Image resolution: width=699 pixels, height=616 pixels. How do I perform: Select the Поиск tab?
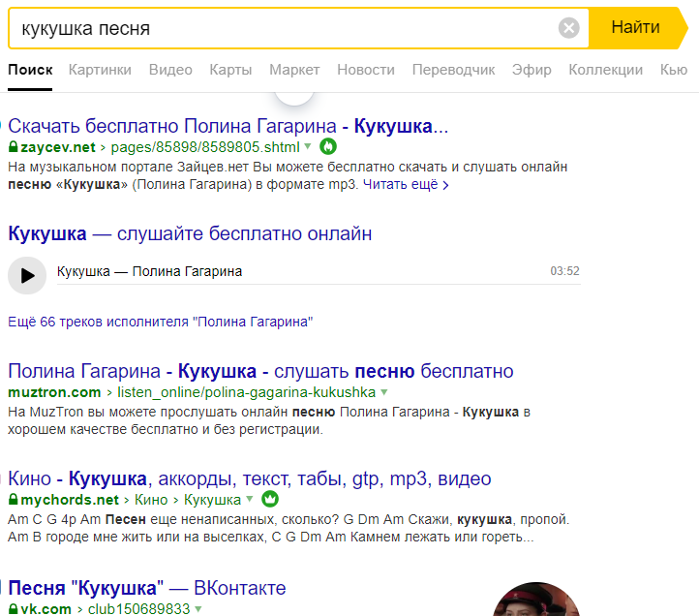(30, 70)
